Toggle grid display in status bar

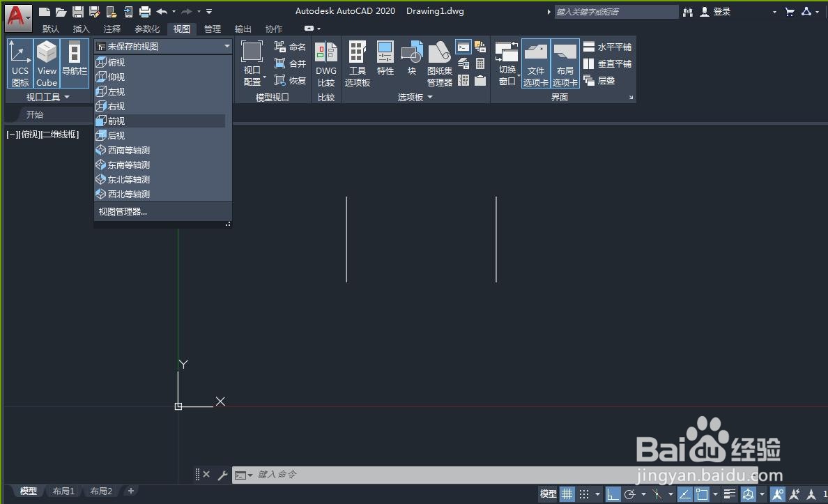[567, 494]
